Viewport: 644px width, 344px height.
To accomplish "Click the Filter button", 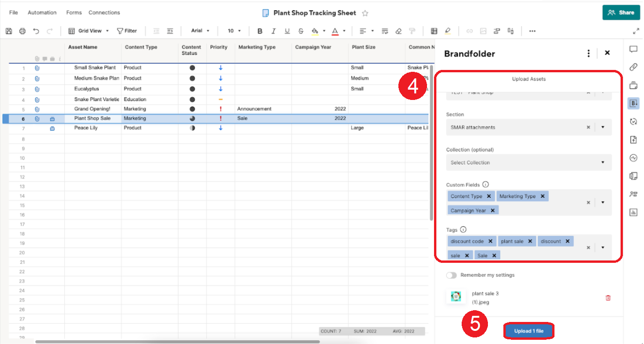I will pos(127,31).
